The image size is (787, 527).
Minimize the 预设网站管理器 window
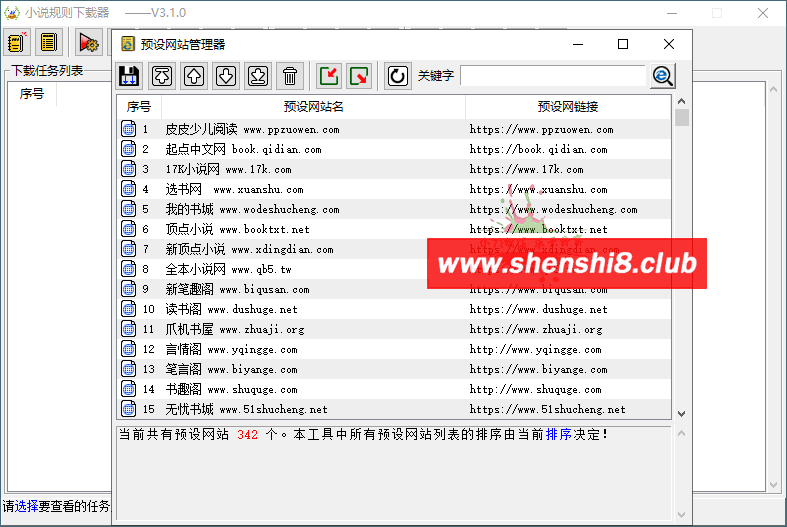578,44
